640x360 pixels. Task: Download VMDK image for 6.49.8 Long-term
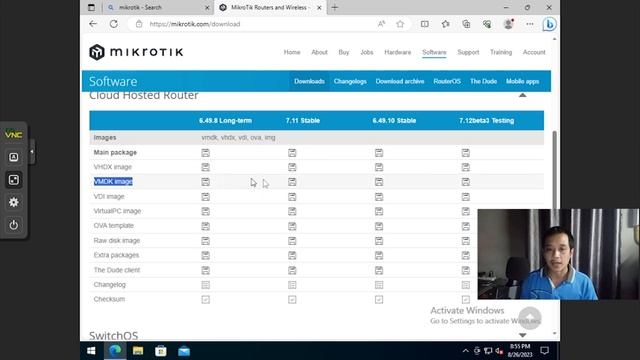coord(205,182)
